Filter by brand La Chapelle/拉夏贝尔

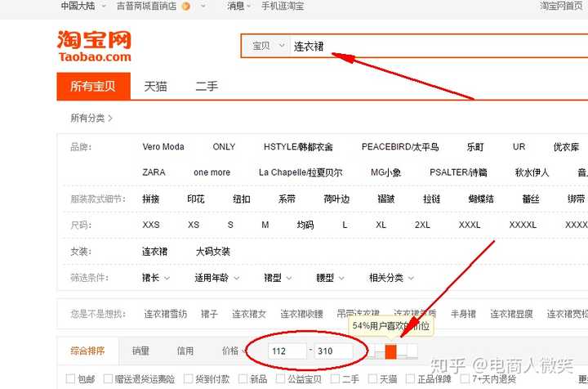(301, 172)
